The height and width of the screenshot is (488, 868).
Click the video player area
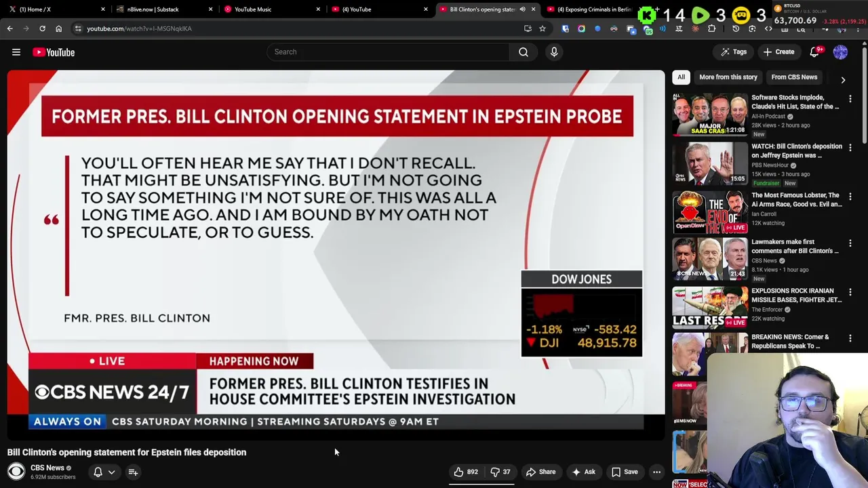(336, 254)
